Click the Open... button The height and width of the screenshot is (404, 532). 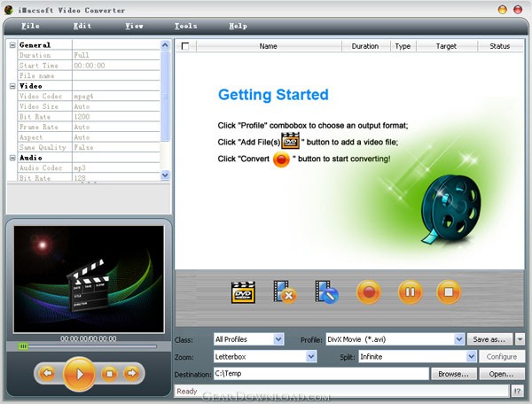(x=502, y=374)
